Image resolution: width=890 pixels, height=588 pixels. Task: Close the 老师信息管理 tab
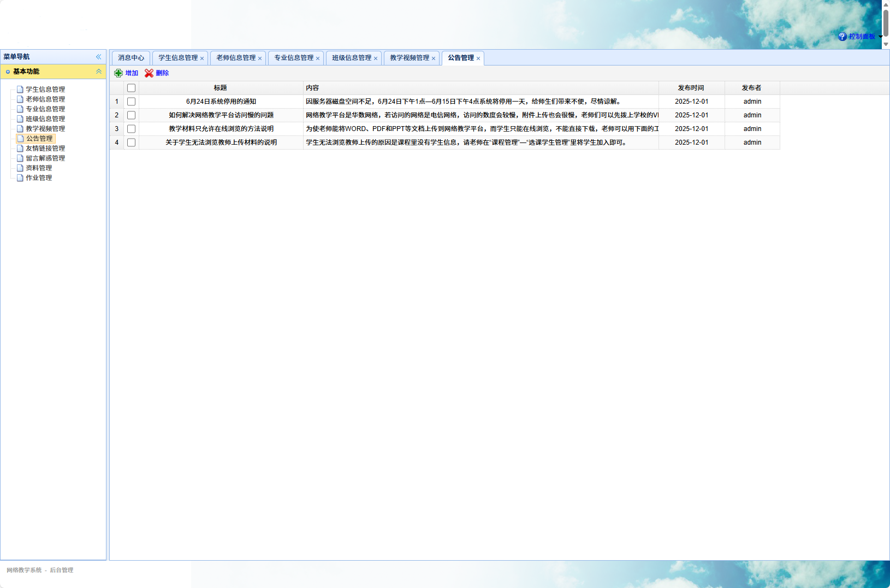260,58
